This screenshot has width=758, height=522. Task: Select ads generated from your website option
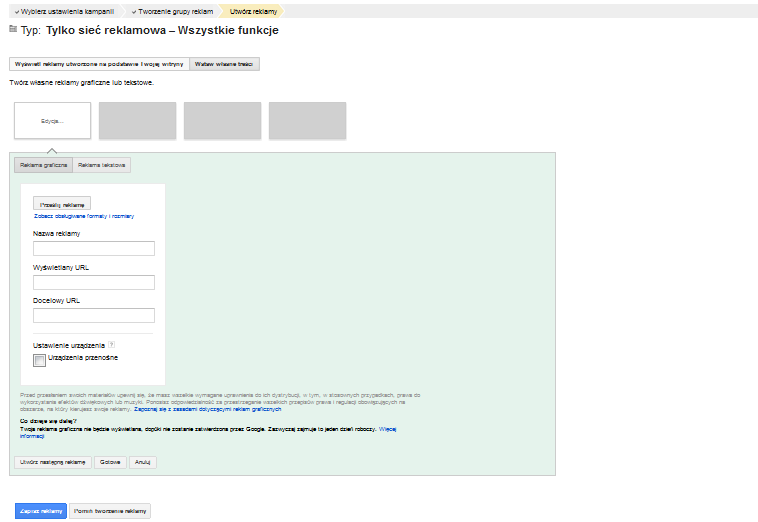point(99,63)
